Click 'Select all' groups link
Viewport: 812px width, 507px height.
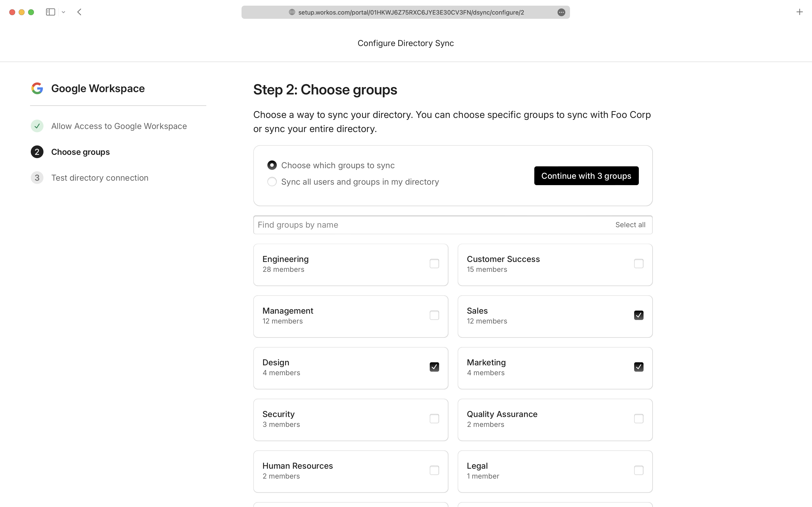click(631, 225)
